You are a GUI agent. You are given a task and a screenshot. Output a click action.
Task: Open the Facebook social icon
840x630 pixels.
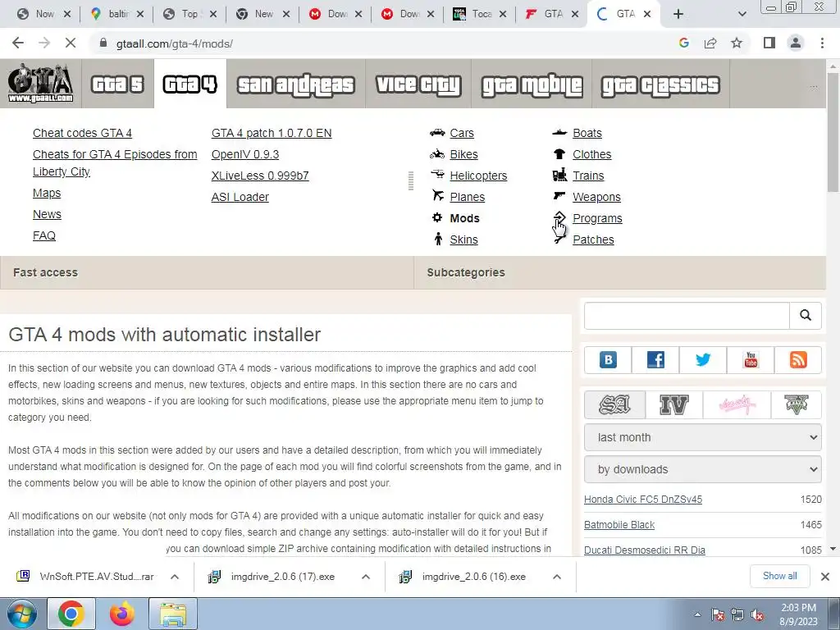point(655,359)
